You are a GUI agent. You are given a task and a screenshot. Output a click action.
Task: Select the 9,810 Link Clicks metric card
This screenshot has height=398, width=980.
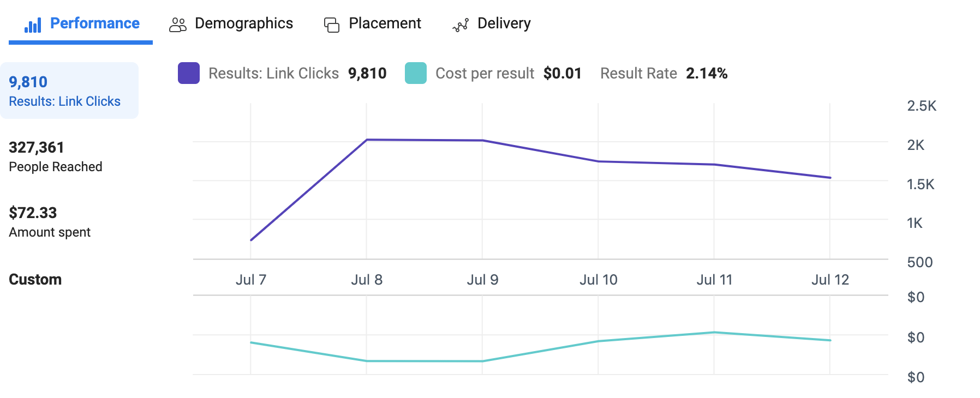tap(69, 91)
